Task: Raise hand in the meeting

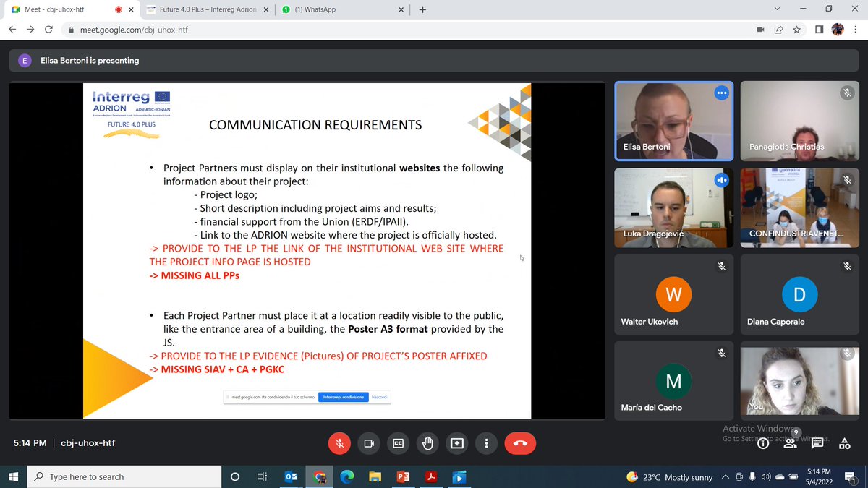Action: [x=427, y=443]
